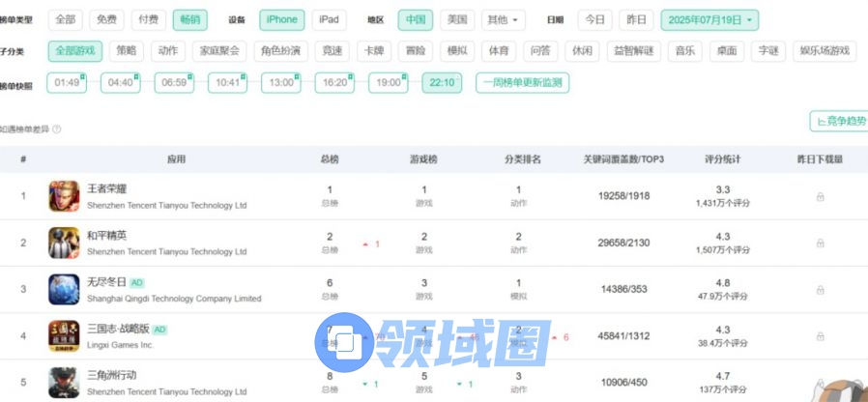868x402 pixels.
Task: Open the 和平精英 game icon
Action: click(x=64, y=243)
